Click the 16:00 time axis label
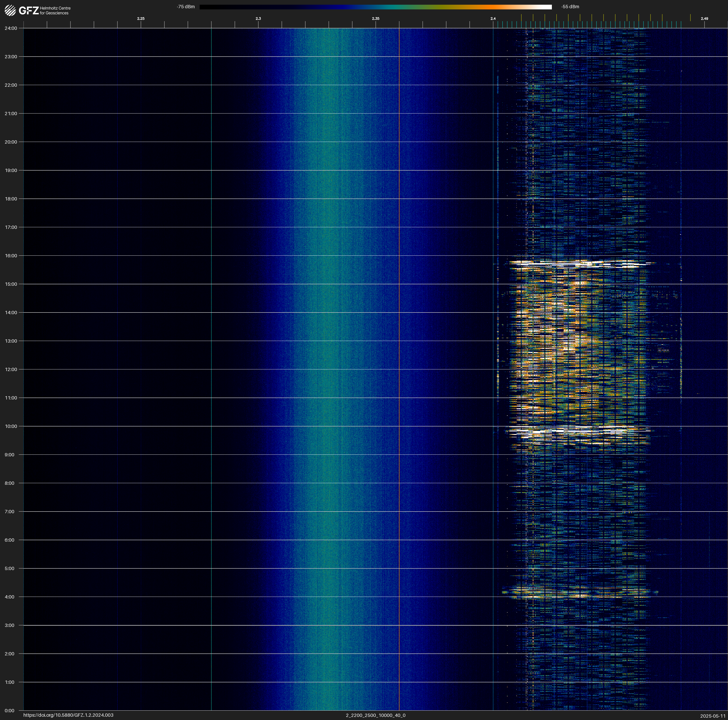The image size is (728, 720). pyautogui.click(x=11, y=256)
